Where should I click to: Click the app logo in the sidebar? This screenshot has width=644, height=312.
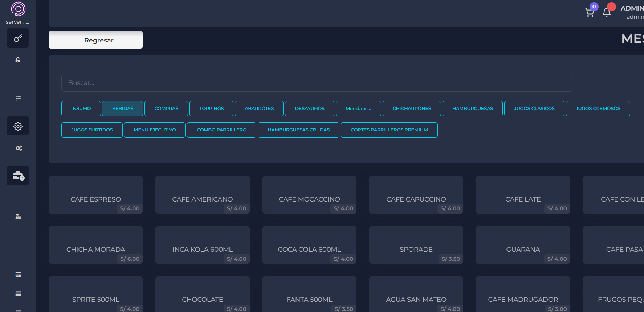[18, 9]
